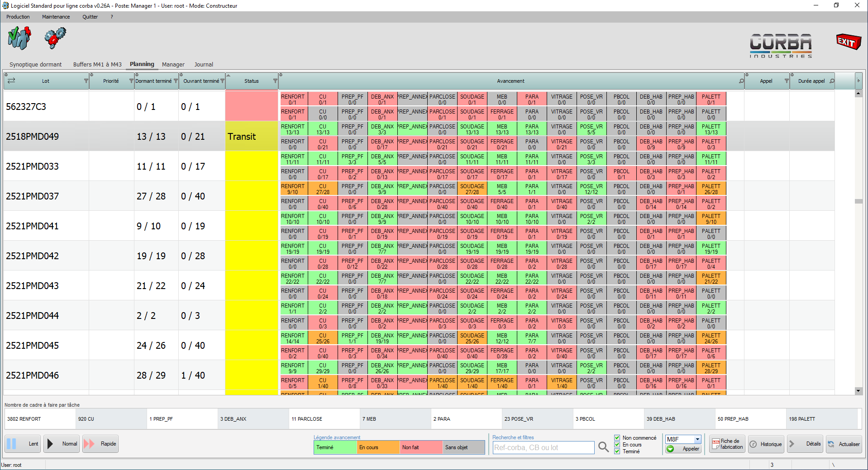
Task: Open the Fiche de fabrication
Action: 727,444
